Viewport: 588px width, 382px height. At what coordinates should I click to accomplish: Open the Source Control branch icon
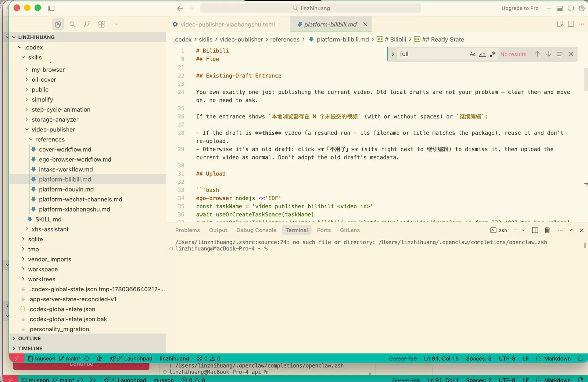tap(87, 24)
